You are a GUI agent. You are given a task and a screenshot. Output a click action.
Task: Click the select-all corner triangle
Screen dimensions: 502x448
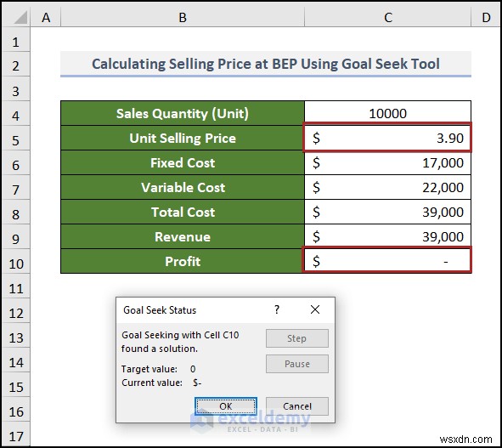point(20,17)
